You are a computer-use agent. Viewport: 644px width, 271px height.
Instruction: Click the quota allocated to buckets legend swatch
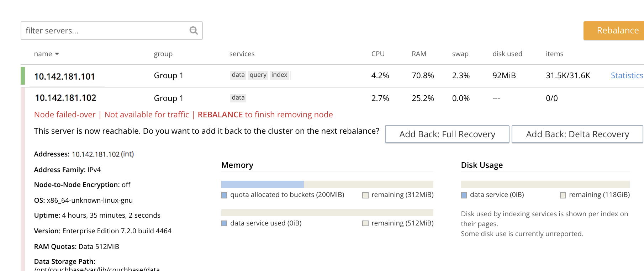point(224,195)
